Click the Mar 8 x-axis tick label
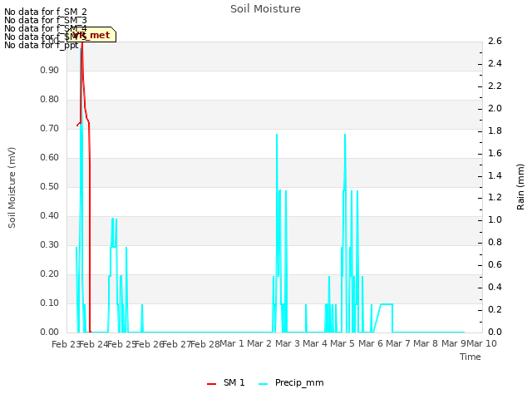Image resolution: width=532 pixels, height=399 pixels. tap(426, 343)
